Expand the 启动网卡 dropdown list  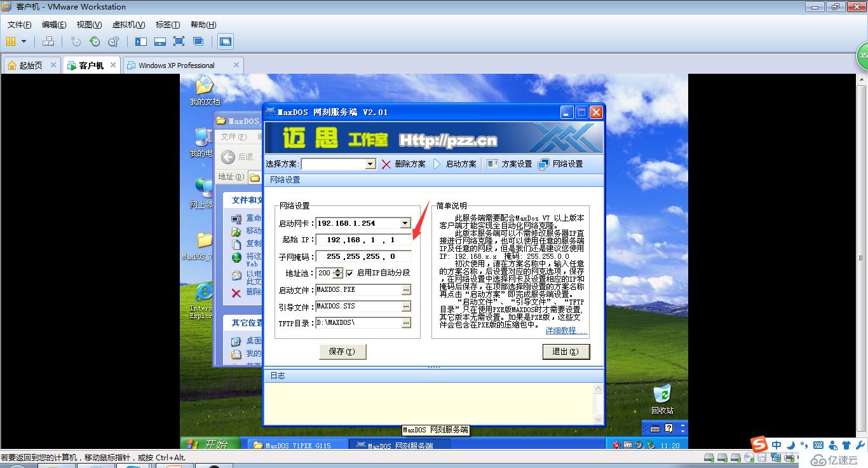(405, 223)
